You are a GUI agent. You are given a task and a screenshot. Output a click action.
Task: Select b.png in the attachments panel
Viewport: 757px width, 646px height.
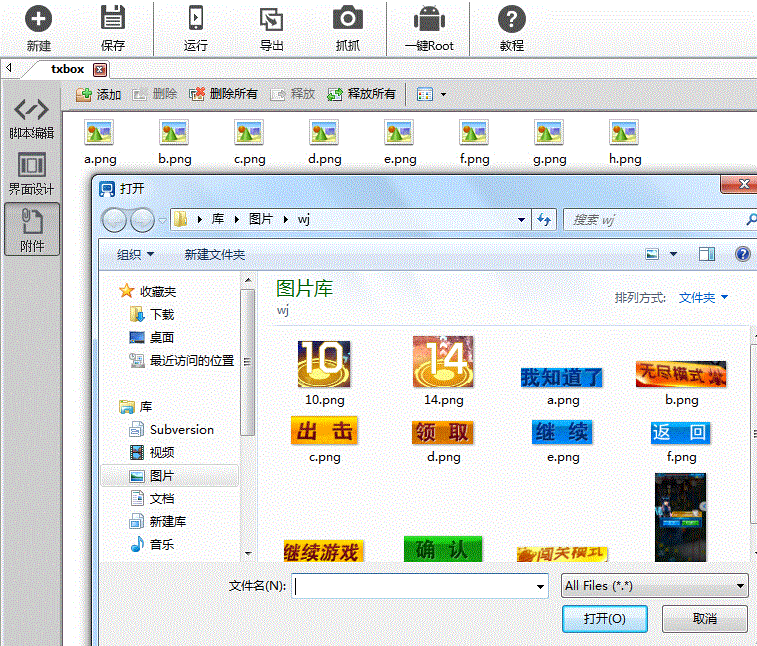[x=175, y=142]
